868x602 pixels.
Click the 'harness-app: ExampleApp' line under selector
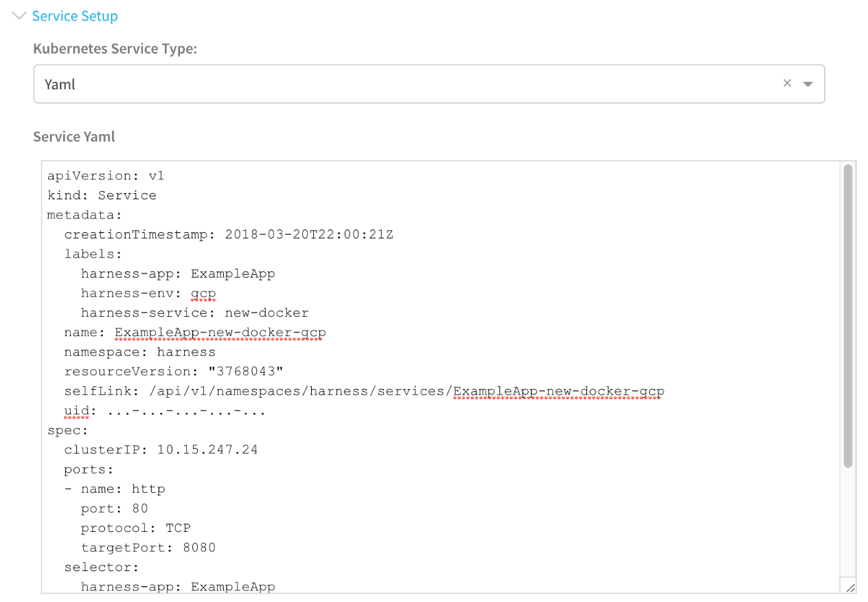tap(178, 587)
